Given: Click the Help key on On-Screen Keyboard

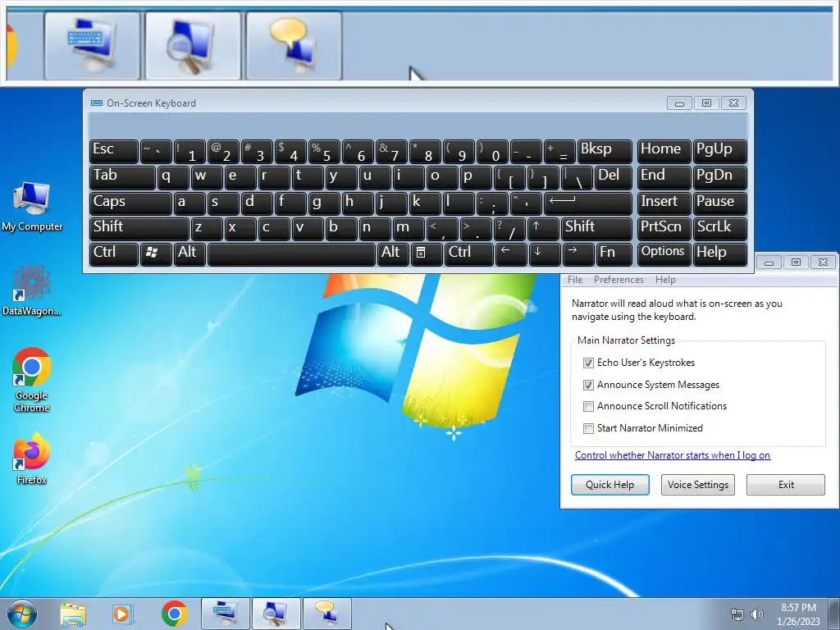Looking at the screenshot, I should point(720,254).
